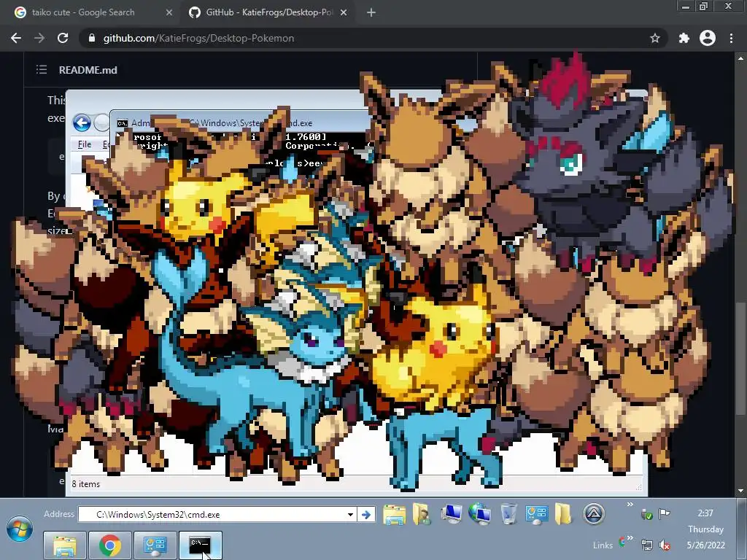
Task: Click Explorer window back arrow
Action: tap(82, 122)
